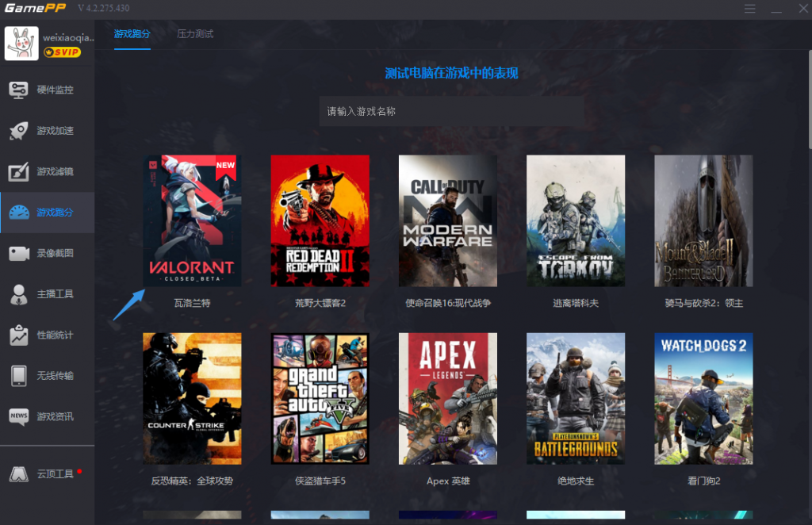Click the 荒野大镖客2 game title
The image size is (812, 525).
[320, 304]
